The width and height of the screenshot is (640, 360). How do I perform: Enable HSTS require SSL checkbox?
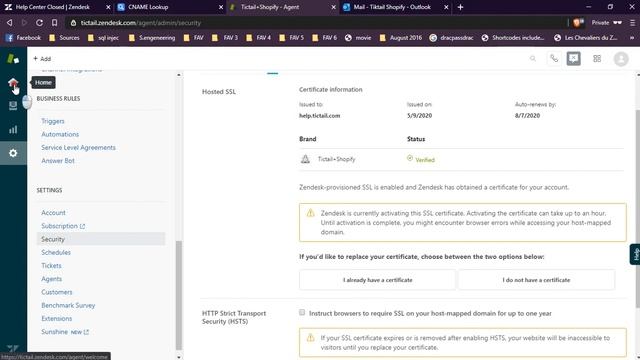tap(302, 313)
